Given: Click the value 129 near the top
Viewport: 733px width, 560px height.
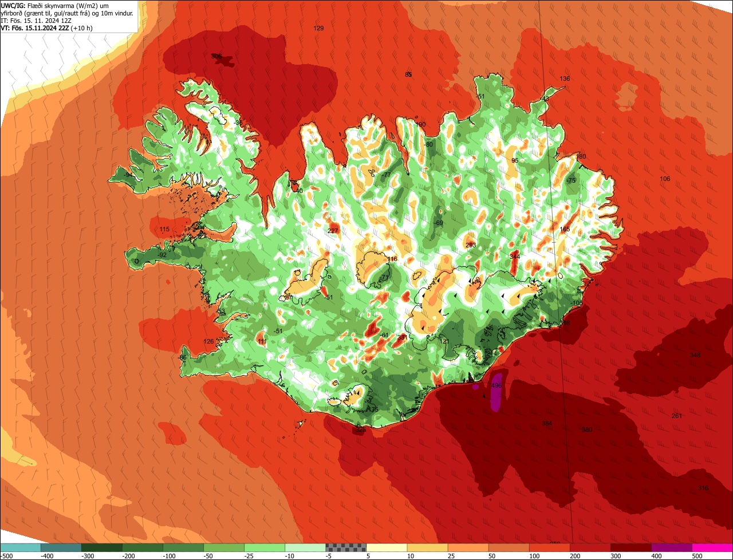Looking at the screenshot, I should tap(319, 28).
